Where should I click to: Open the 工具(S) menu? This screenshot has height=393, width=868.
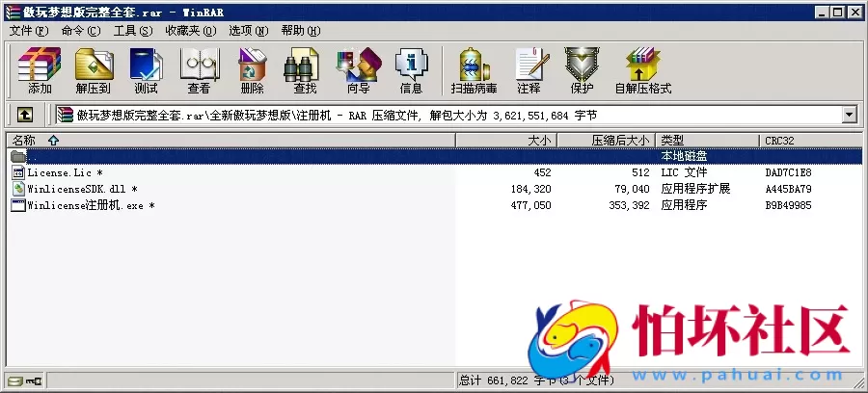coord(133,31)
